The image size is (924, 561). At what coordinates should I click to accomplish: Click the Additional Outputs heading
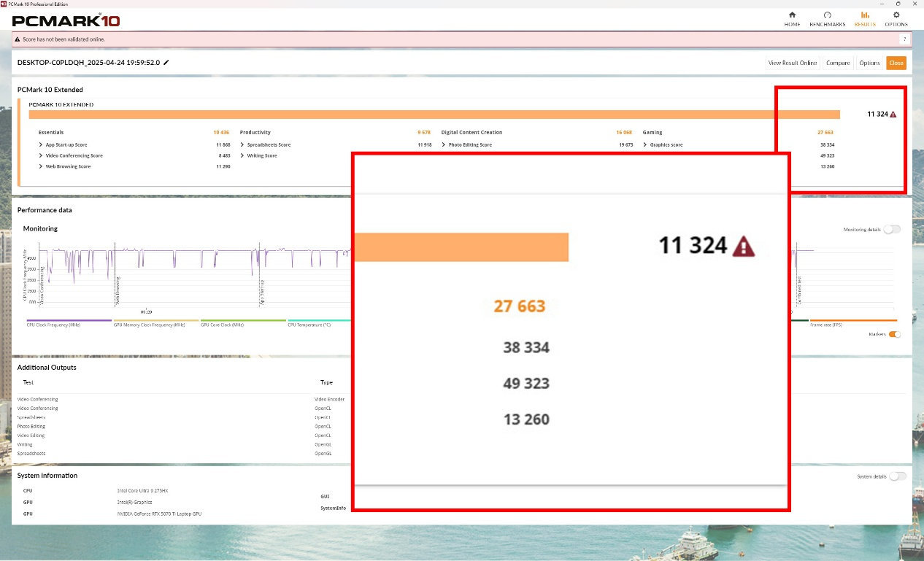(x=47, y=368)
